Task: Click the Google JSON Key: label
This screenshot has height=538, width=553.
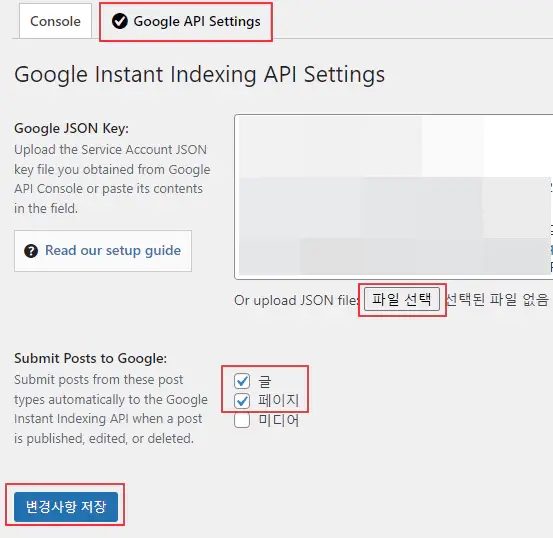Action: tap(72, 128)
